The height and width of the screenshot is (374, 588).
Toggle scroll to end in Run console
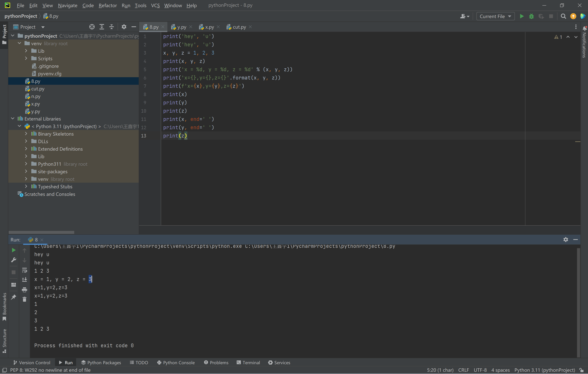click(24, 280)
